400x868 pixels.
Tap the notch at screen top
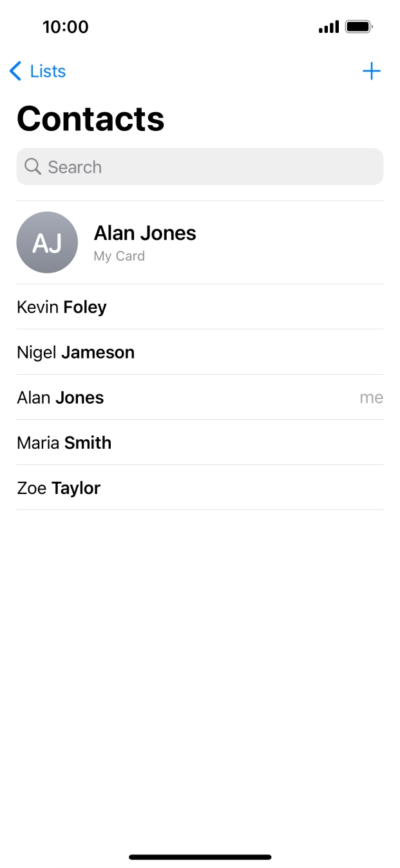point(200,17)
